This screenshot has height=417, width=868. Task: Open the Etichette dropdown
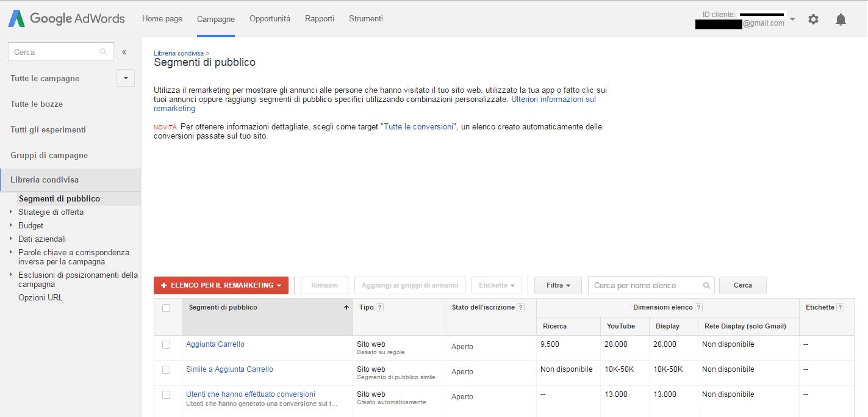point(496,285)
